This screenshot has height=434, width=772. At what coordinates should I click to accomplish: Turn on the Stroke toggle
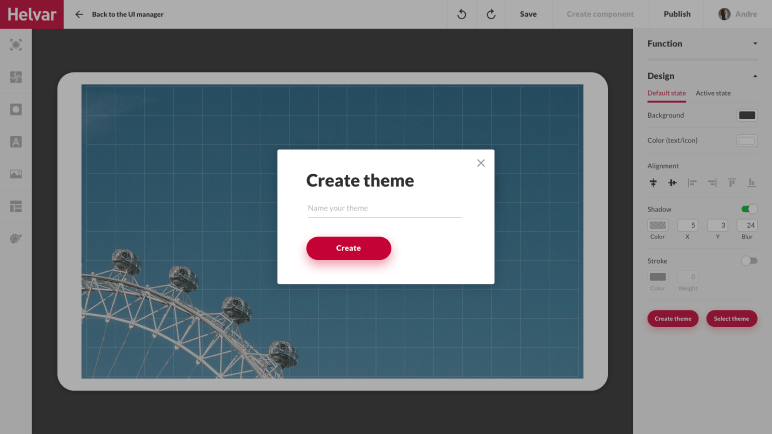(749, 261)
